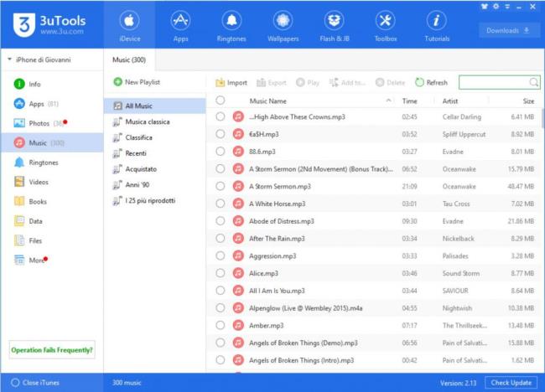Viewport: 545px width, 392px height.
Task: Open Ringtones in left sidebar
Action: 52,162
